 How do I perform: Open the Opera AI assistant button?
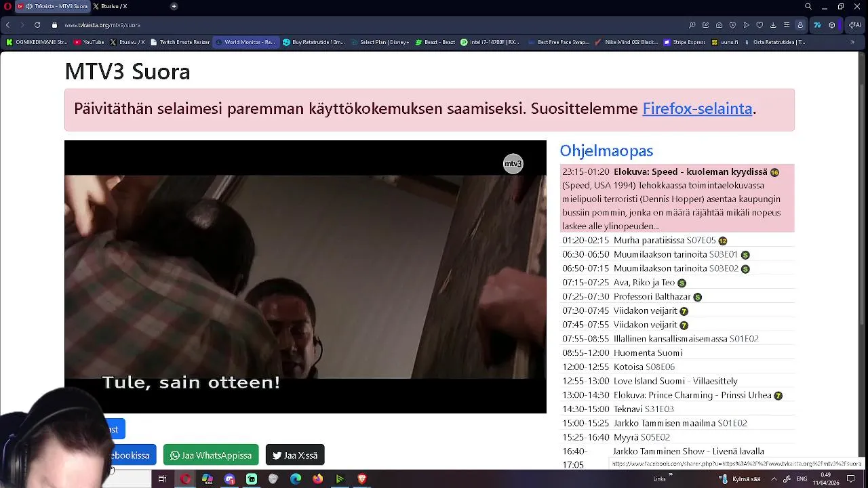pyautogui.click(x=854, y=25)
